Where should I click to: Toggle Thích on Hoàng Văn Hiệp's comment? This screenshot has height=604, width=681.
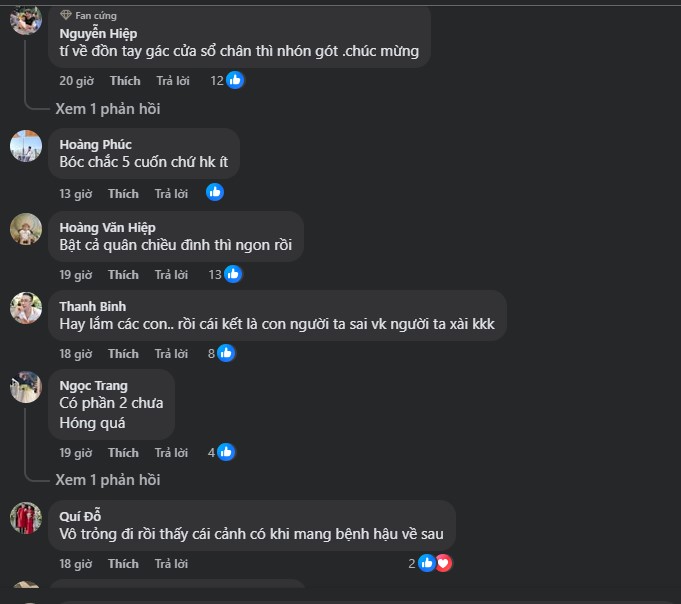click(x=124, y=274)
